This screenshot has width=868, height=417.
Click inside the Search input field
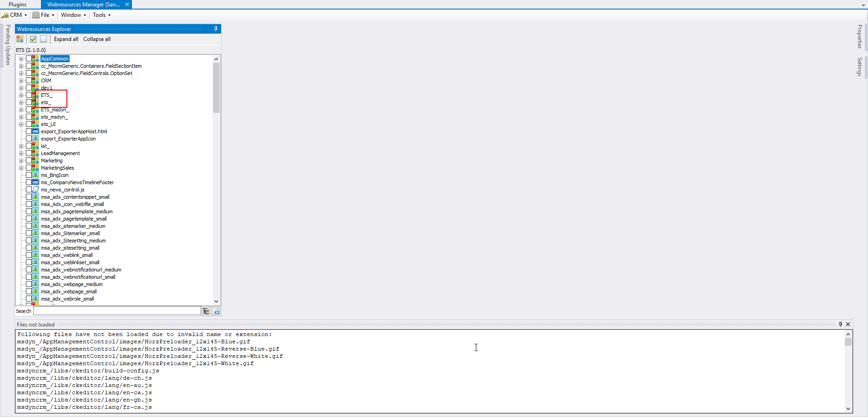coord(116,311)
